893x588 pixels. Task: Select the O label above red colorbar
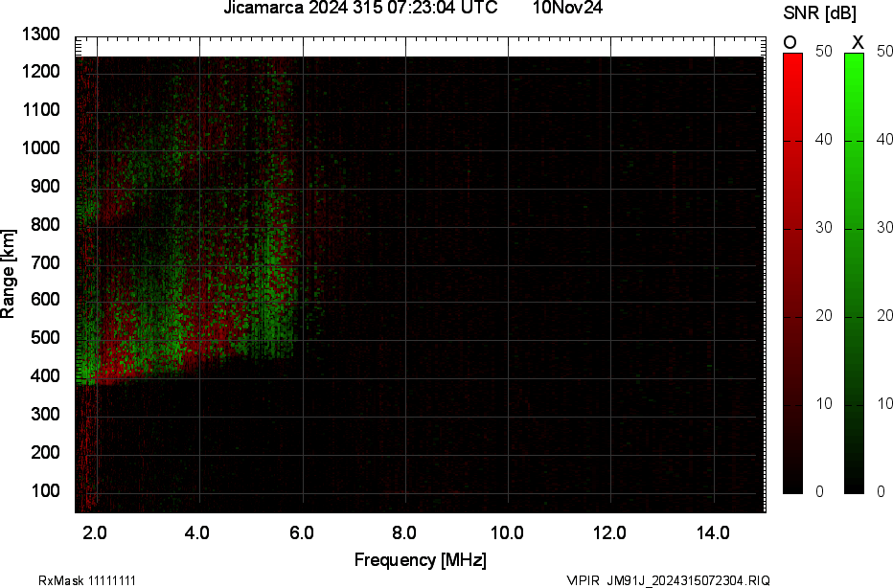(x=790, y=42)
